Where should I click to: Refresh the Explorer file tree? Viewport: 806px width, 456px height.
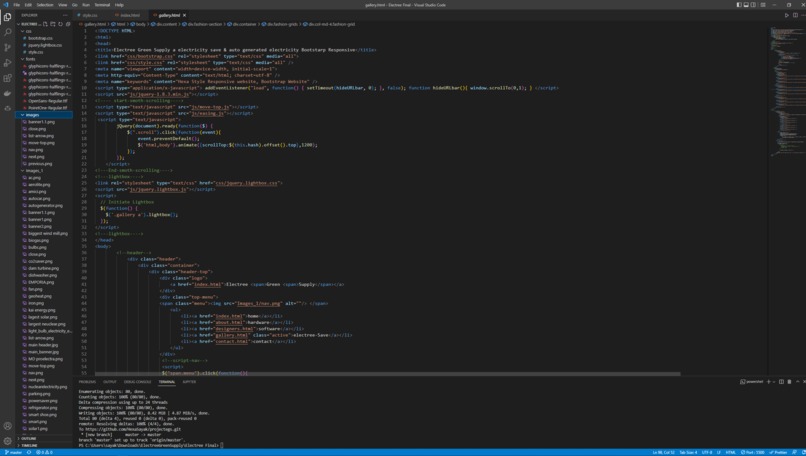[x=61, y=24]
